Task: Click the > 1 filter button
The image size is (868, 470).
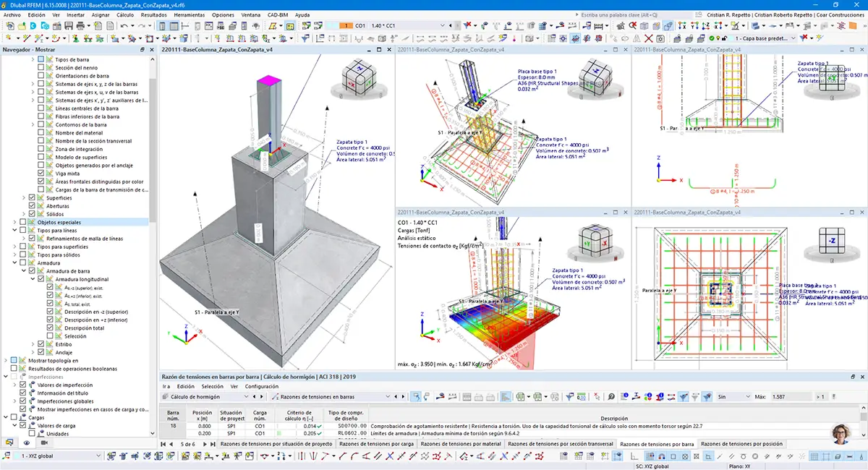Action: 821,396
